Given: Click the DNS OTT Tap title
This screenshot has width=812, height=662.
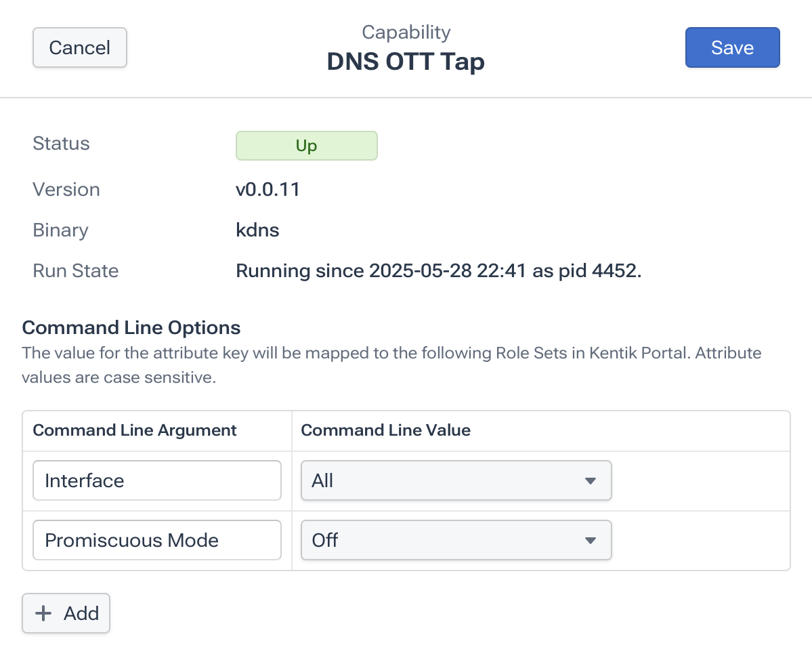Looking at the screenshot, I should click(x=406, y=62).
